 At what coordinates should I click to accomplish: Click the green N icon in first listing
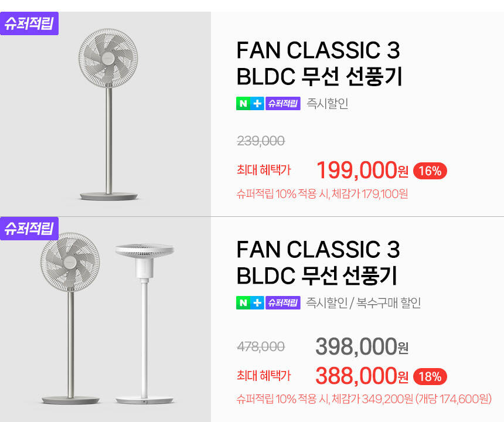pos(243,104)
